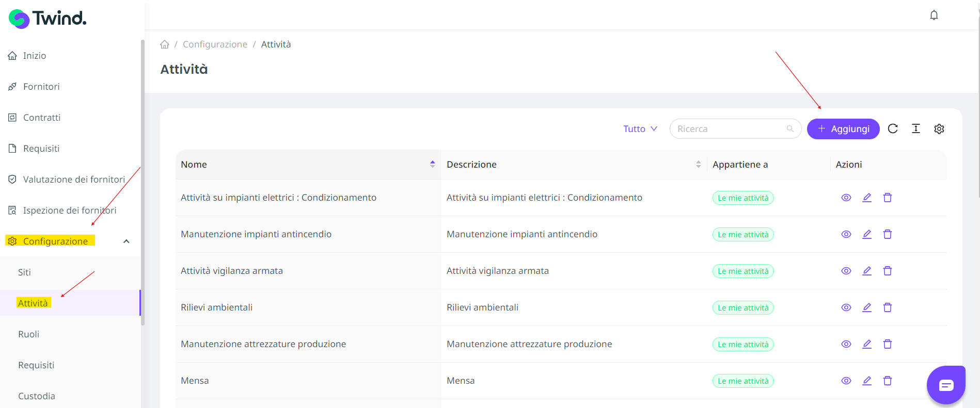Viewport: 980px width, 408px height.
Task: Open the chat support bubble
Action: (x=946, y=385)
